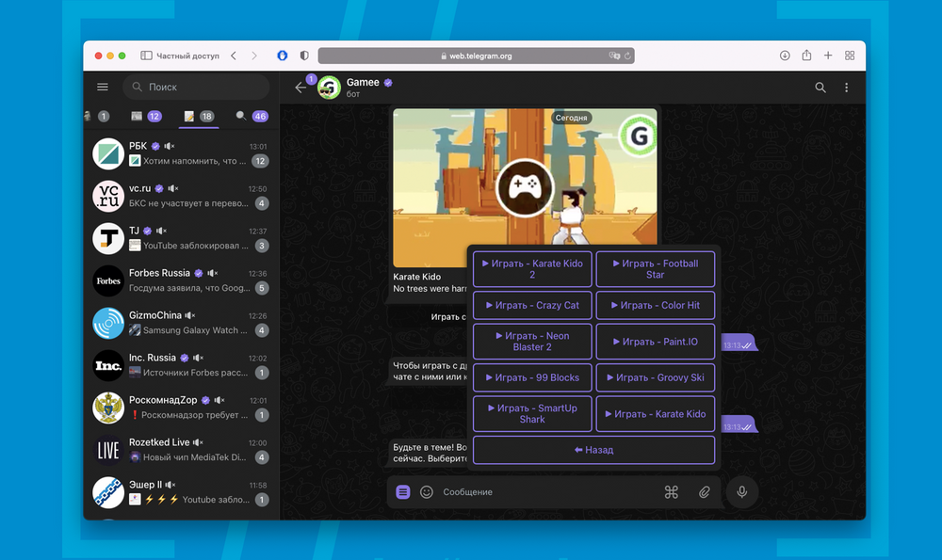Click the translate icon in address bar
Screen dimensions: 942x560
pyautogui.click(x=614, y=56)
